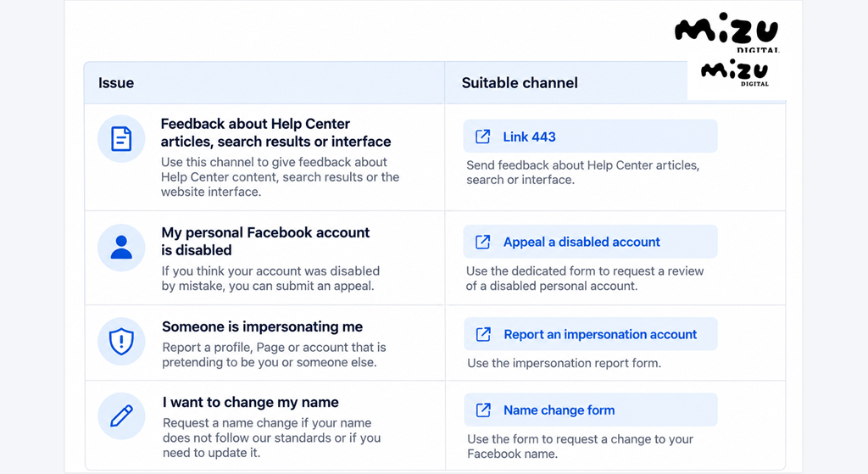Click text 'Use the impersonation report form.'

(564, 363)
